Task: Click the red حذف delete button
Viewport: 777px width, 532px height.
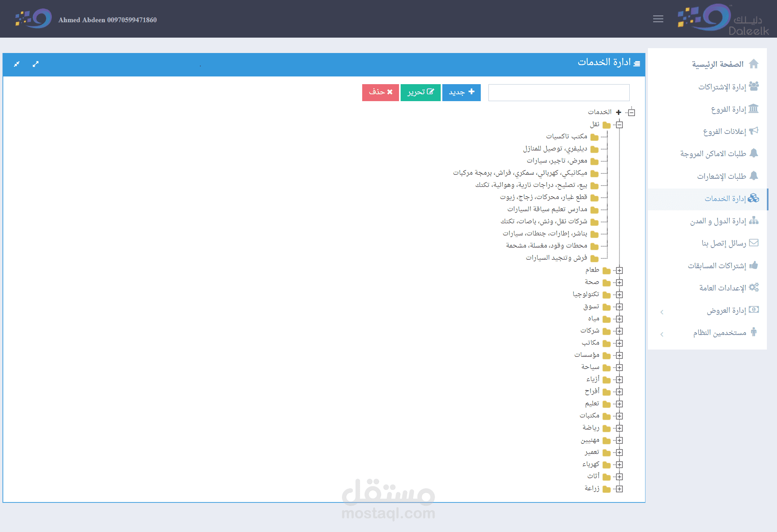Action: coord(380,92)
